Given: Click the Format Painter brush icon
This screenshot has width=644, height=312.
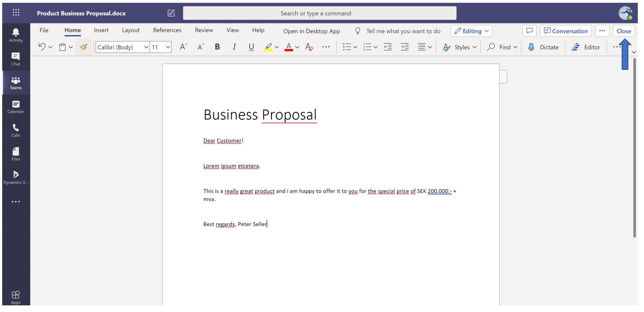Looking at the screenshot, I should (84, 47).
